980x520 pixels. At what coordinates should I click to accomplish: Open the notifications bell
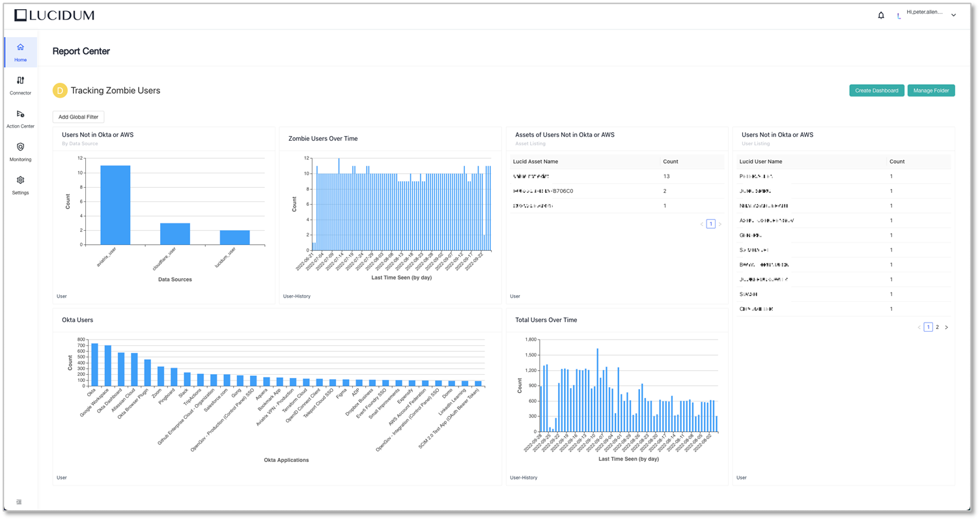(881, 15)
